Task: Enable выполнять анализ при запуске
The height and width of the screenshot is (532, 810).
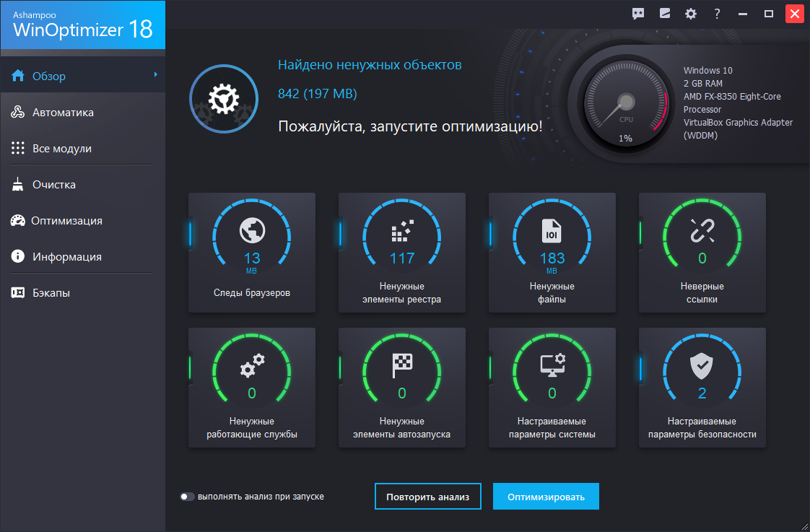Action: pos(188,496)
